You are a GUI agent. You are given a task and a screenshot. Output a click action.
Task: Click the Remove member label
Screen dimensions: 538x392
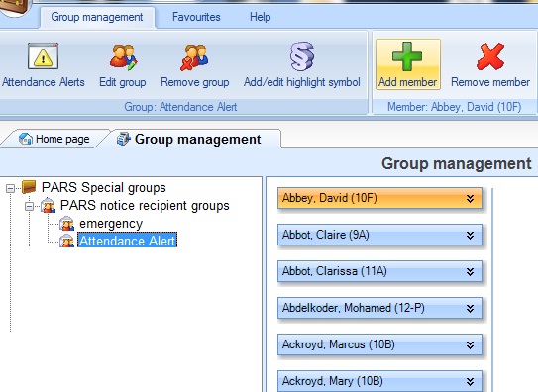point(490,82)
